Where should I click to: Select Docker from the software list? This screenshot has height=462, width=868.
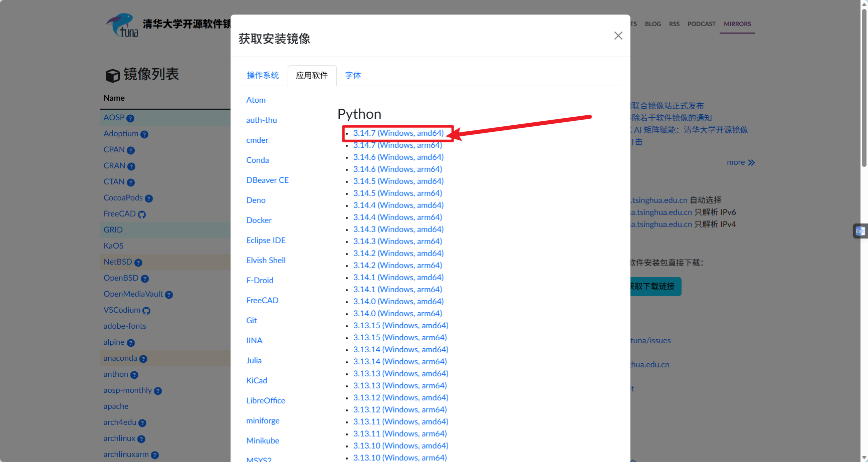[x=259, y=220]
